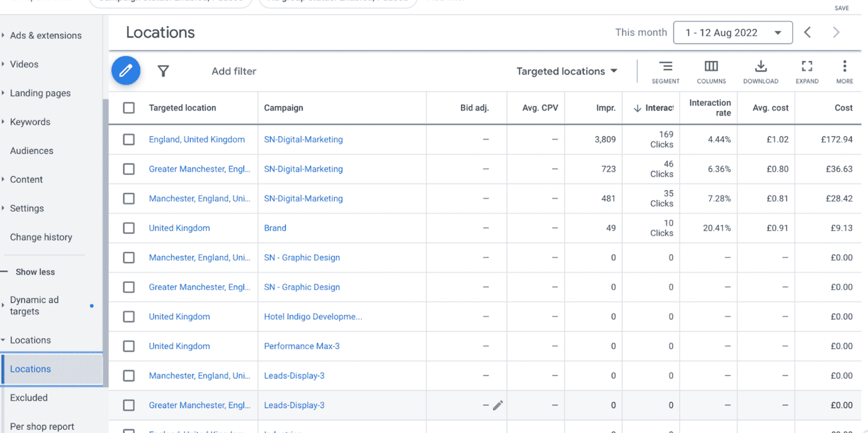Tick the select-all checkbox in header
Screen dimensions: 868x433
click(x=129, y=108)
